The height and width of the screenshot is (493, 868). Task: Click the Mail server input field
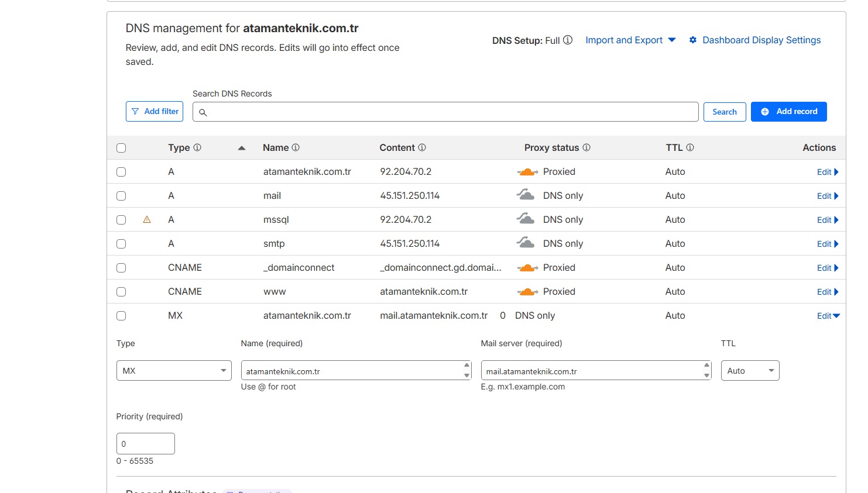tap(596, 371)
